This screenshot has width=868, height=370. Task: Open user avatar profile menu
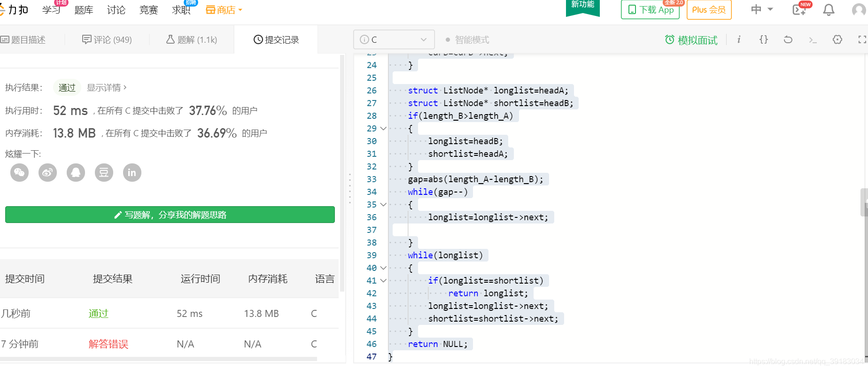point(860,10)
